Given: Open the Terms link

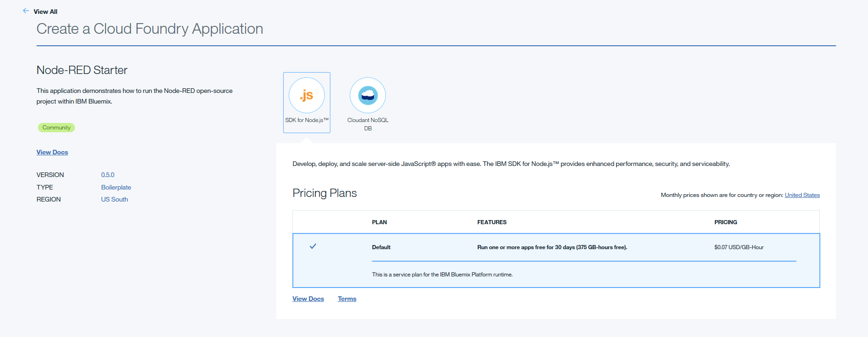Looking at the screenshot, I should (347, 299).
